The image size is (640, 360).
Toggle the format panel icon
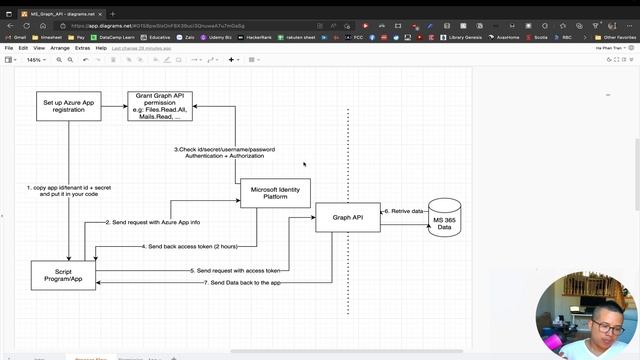pos(624,60)
